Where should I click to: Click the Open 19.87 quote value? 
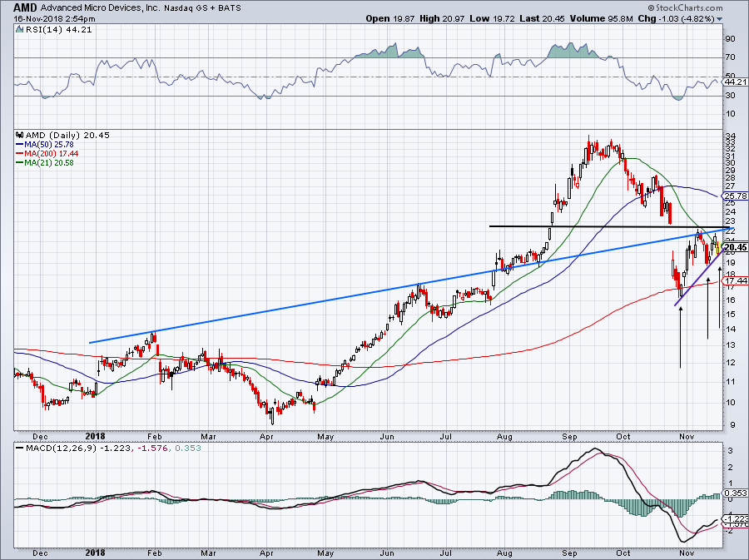[391, 18]
